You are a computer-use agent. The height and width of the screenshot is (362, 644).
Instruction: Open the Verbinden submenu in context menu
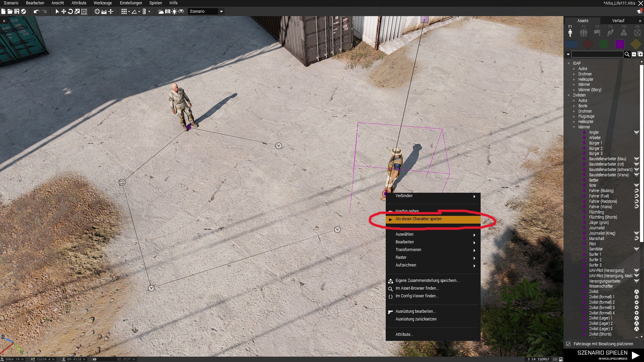click(x=433, y=196)
